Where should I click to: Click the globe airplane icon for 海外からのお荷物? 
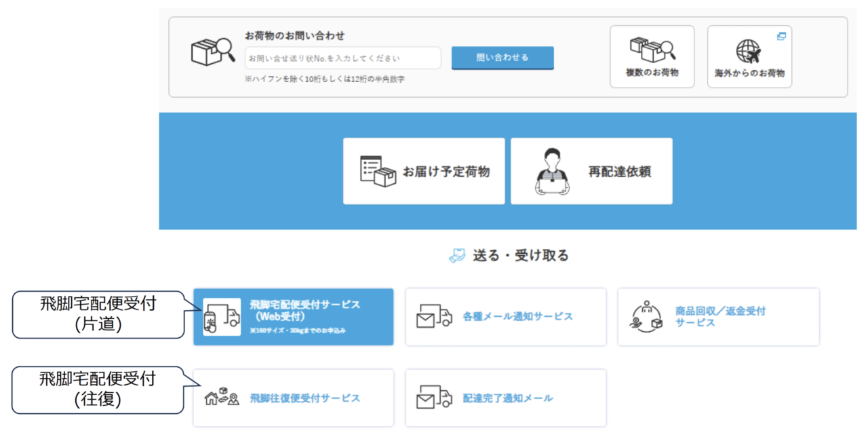[x=749, y=52]
